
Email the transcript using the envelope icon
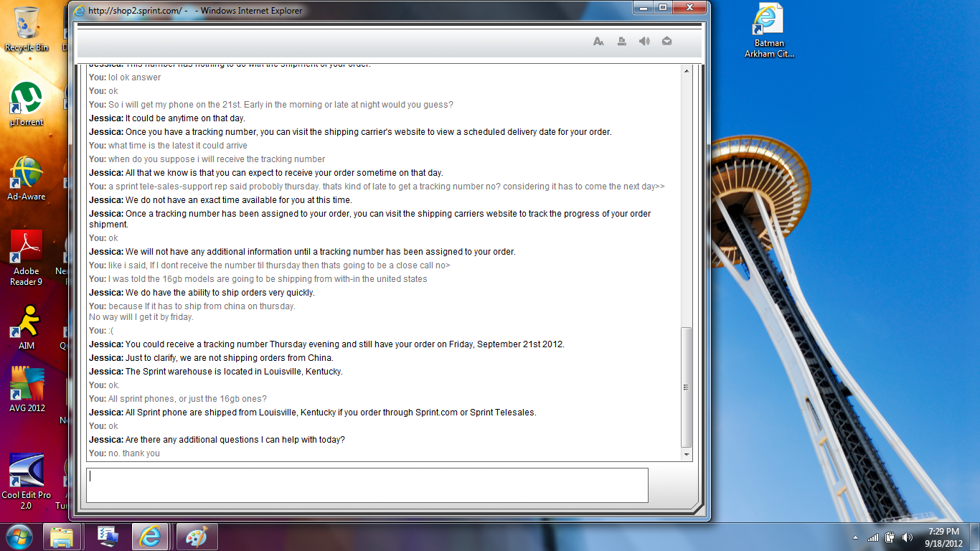point(667,42)
